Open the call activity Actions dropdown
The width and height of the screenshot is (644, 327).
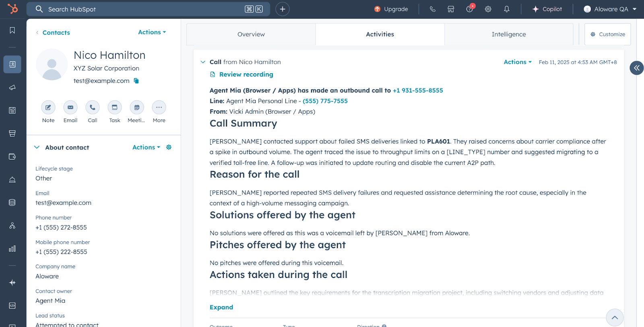[518, 62]
